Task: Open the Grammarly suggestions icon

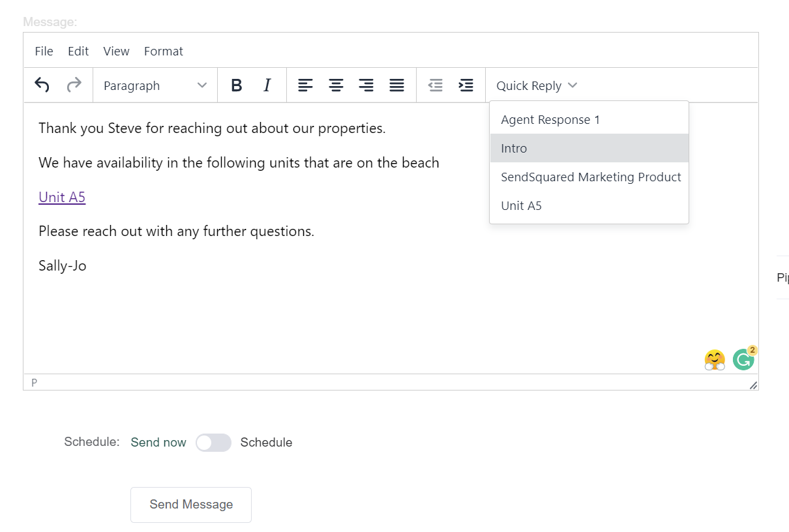Action: (743, 359)
